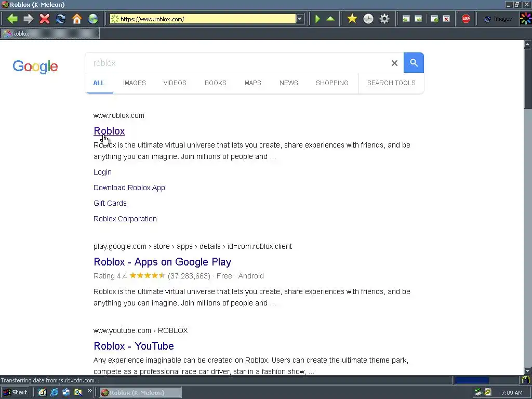Switch to the BOOKS tab
The image size is (532, 399).
(x=216, y=83)
